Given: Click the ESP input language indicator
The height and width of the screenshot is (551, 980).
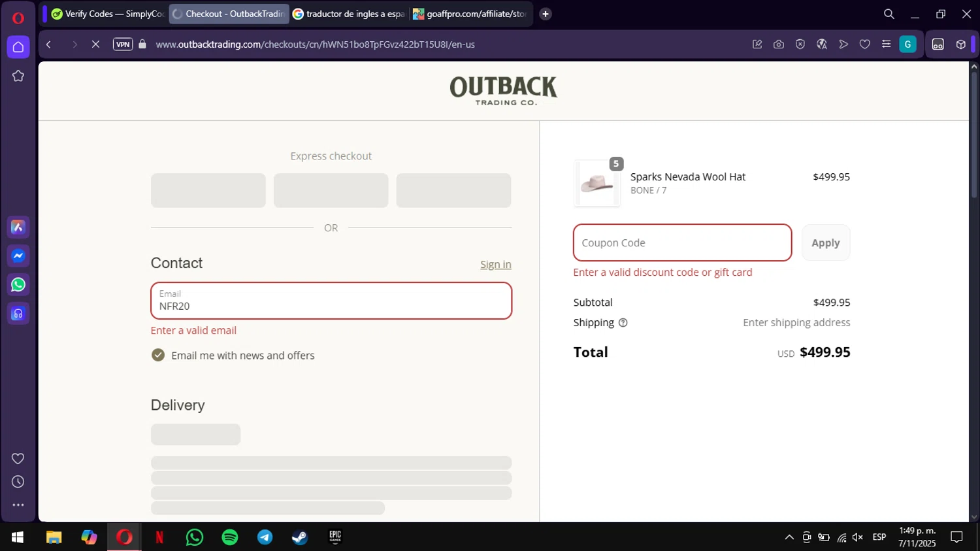Looking at the screenshot, I should tap(879, 537).
